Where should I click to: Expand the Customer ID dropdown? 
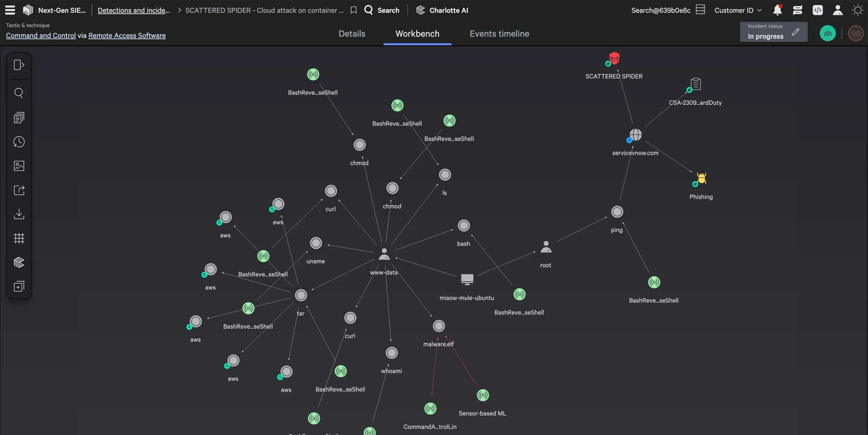click(x=738, y=10)
